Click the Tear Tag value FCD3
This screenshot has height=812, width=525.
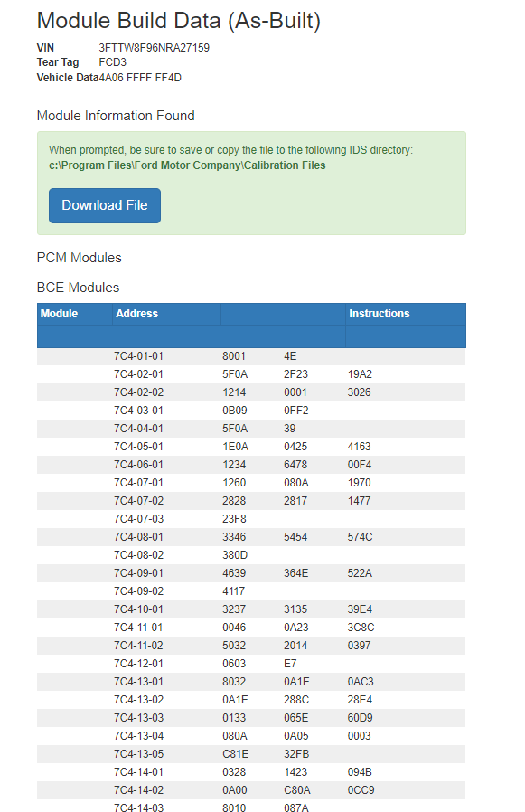[113, 62]
